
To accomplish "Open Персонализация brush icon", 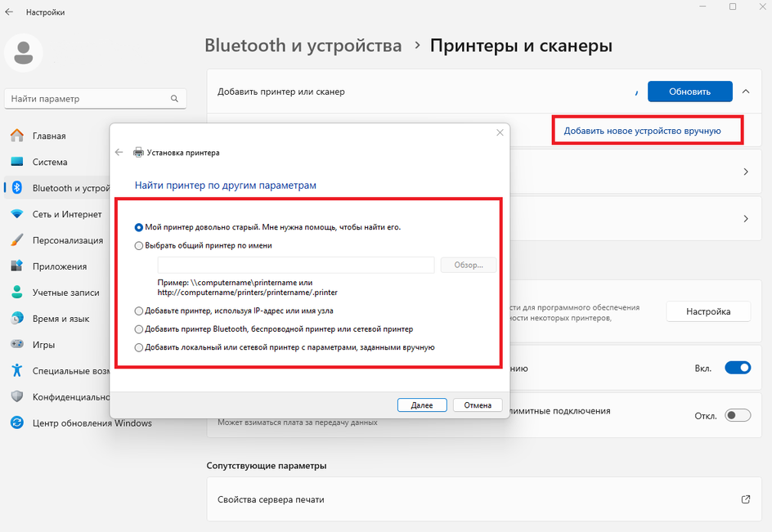I will click(17, 239).
